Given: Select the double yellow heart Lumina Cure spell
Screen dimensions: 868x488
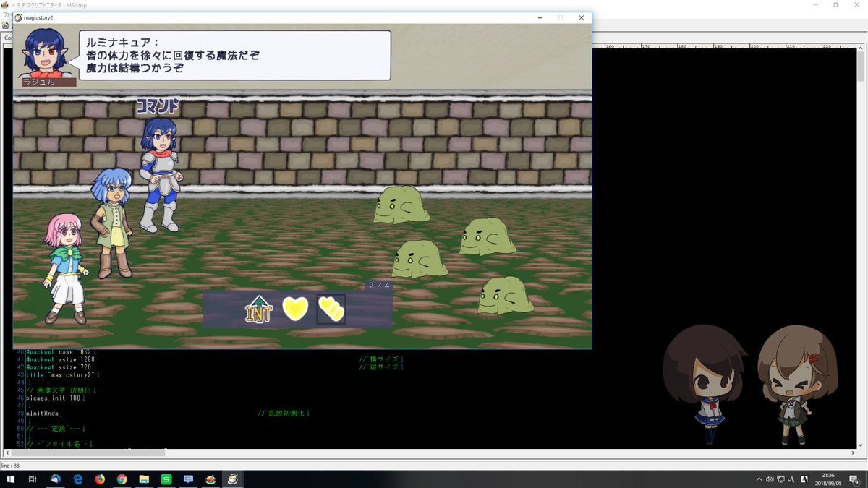Looking at the screenshot, I should pyautogui.click(x=331, y=309).
